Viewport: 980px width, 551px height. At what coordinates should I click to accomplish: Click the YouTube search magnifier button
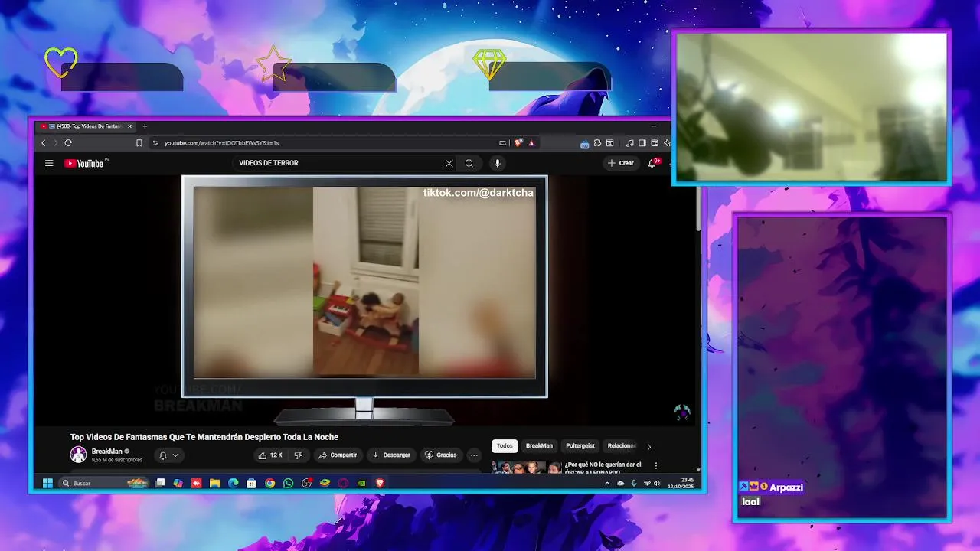(x=469, y=163)
